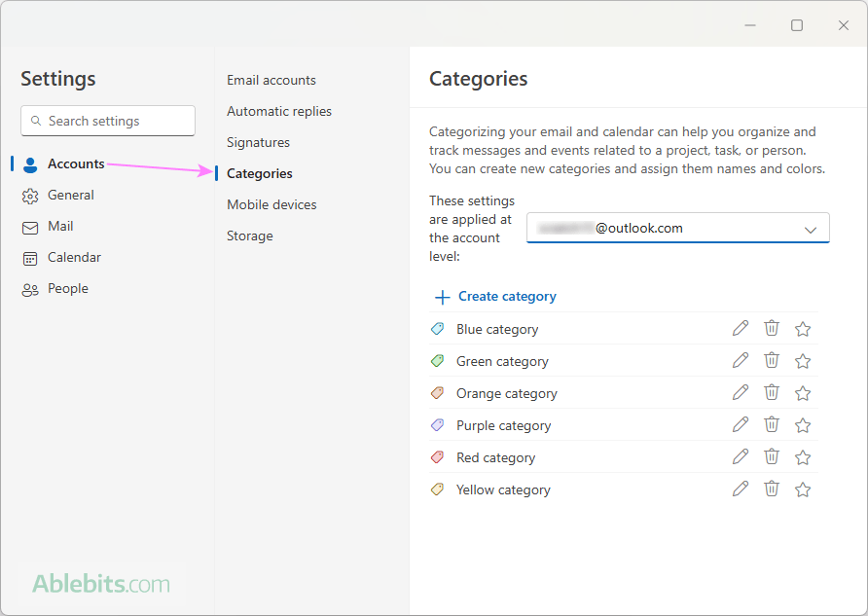Delete the Orange category via trash icon
Image resolution: width=868 pixels, height=616 pixels.
point(772,392)
